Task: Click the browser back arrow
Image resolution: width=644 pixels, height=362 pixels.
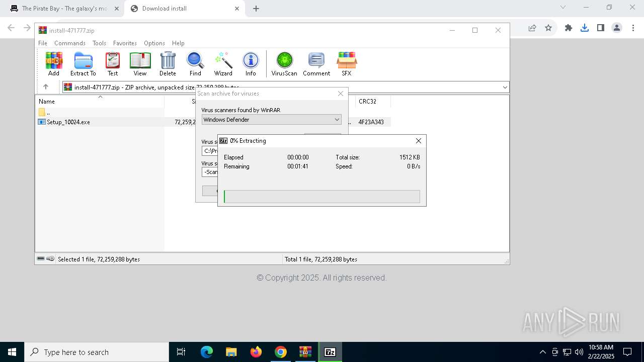Action: (11, 28)
